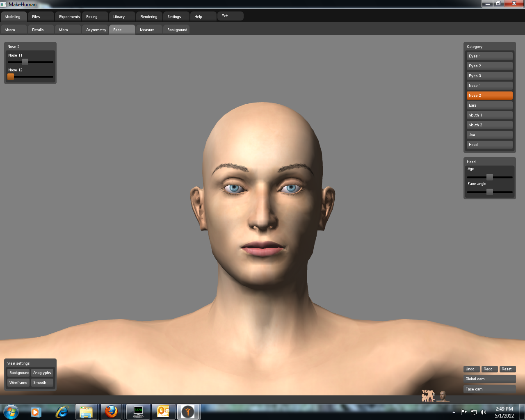Select the Face sub-tab
The width and height of the screenshot is (525, 420).
tap(122, 30)
